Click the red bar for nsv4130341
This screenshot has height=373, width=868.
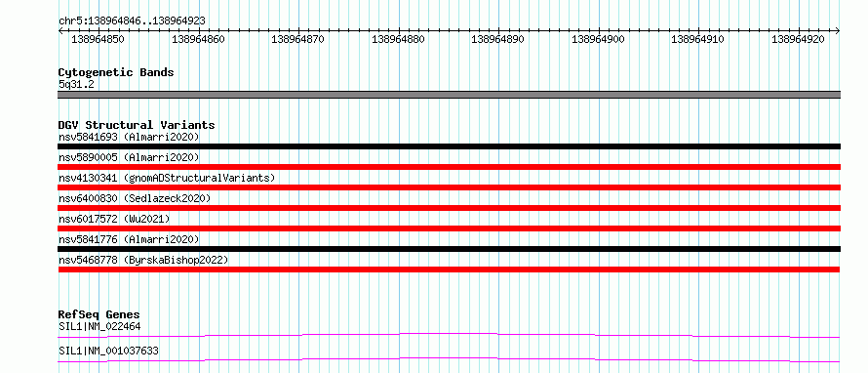point(449,187)
